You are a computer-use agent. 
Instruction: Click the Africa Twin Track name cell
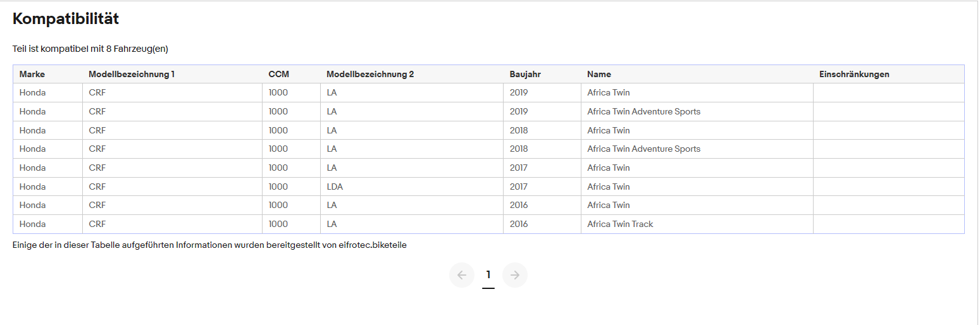pyautogui.click(x=620, y=224)
